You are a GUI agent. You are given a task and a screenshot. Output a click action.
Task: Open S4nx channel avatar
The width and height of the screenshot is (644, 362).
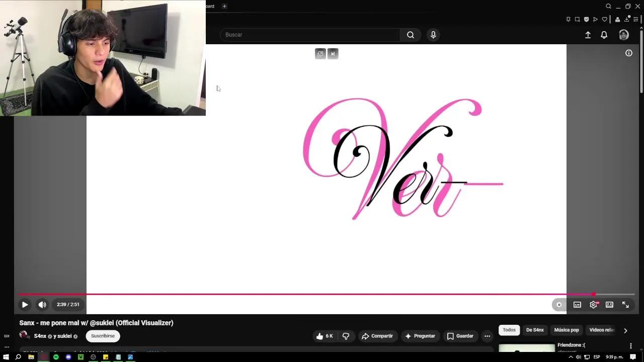(24, 335)
